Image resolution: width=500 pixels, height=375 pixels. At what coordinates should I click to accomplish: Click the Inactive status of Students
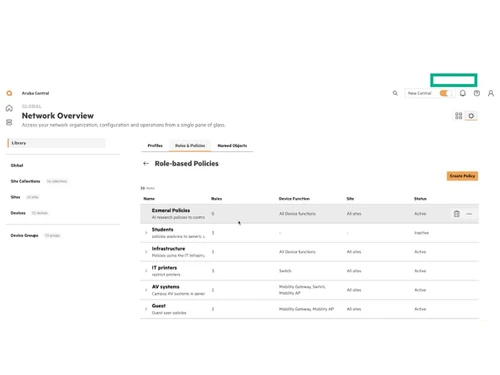pyautogui.click(x=421, y=233)
